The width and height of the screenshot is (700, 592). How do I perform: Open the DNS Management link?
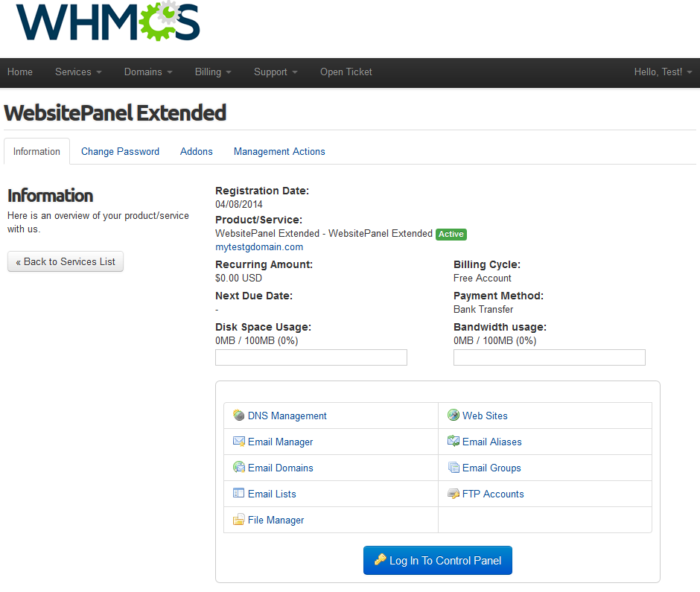point(287,416)
